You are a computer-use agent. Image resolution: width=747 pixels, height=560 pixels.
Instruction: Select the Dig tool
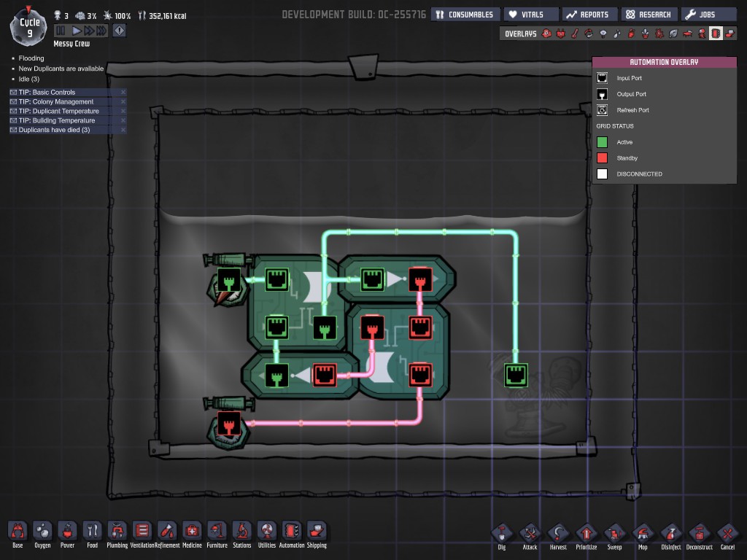pyautogui.click(x=501, y=534)
